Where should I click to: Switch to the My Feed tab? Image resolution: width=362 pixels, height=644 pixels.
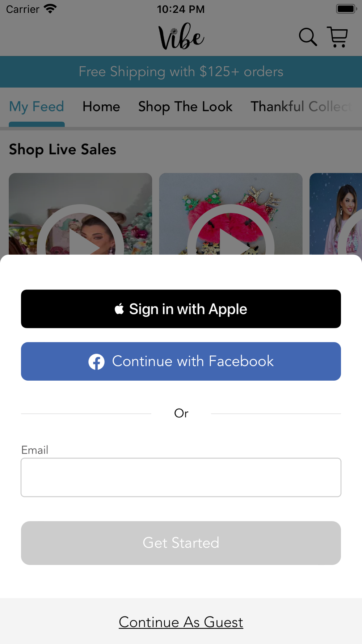point(37,107)
